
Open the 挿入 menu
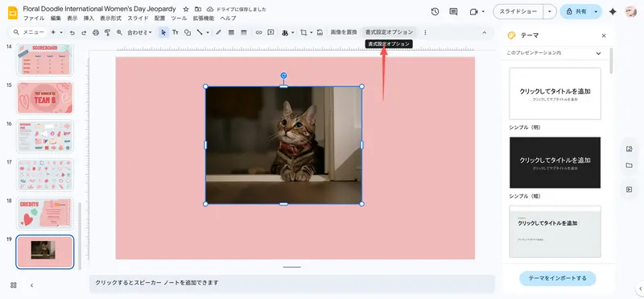[89, 19]
